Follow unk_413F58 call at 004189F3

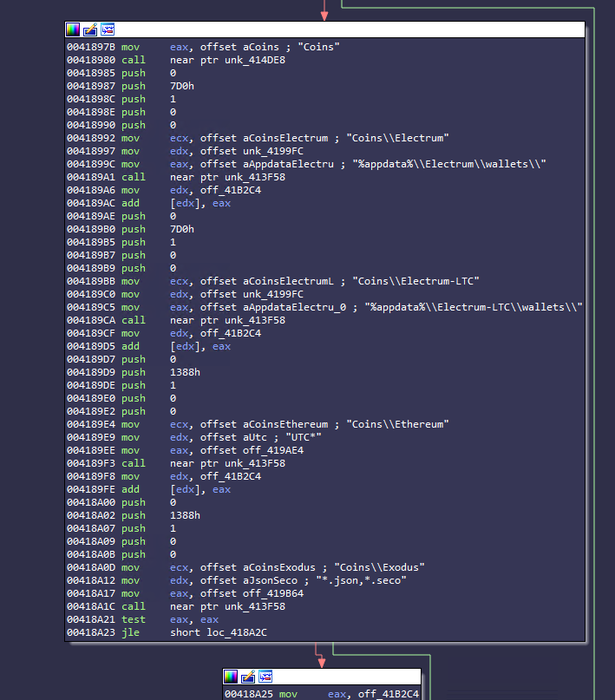255,463
